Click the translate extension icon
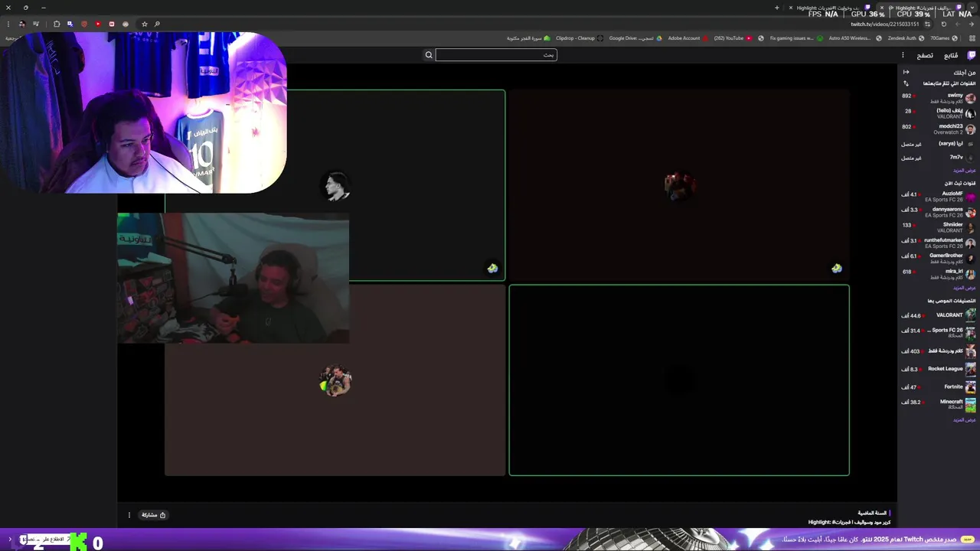Viewport: 980px width, 551px height. coord(70,24)
